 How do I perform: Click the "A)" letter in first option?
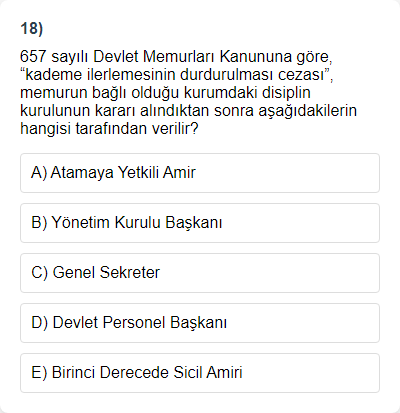(x=39, y=173)
